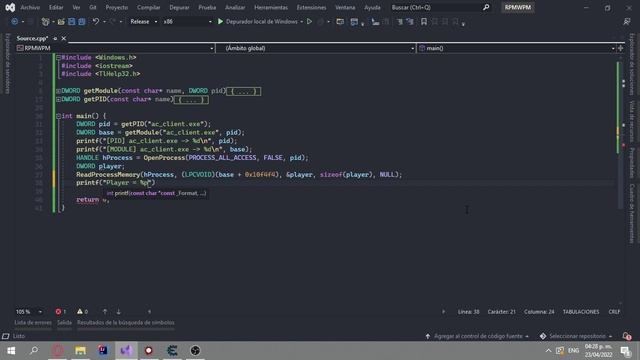Open the Editar menu
Viewport: 640px width, 360px height.
(56, 7)
